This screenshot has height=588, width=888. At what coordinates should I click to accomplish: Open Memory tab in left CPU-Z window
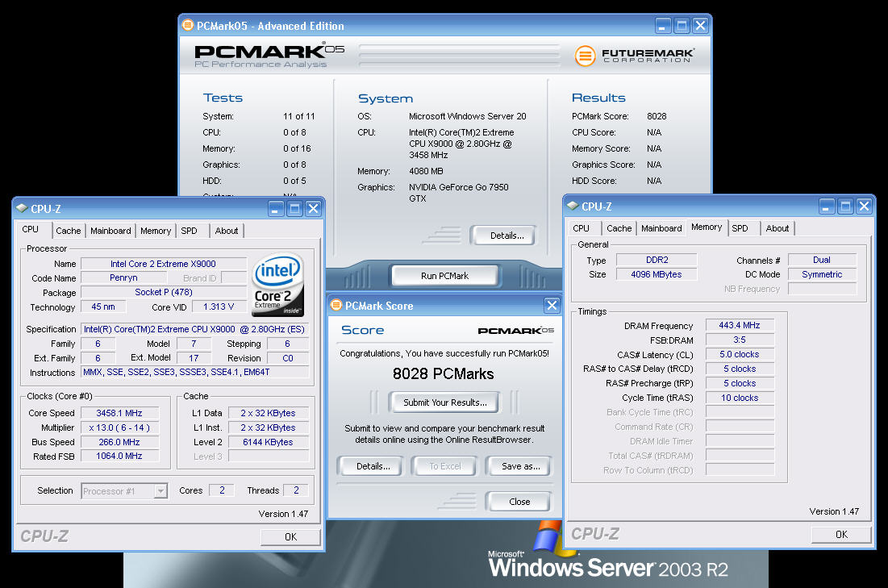tap(156, 231)
